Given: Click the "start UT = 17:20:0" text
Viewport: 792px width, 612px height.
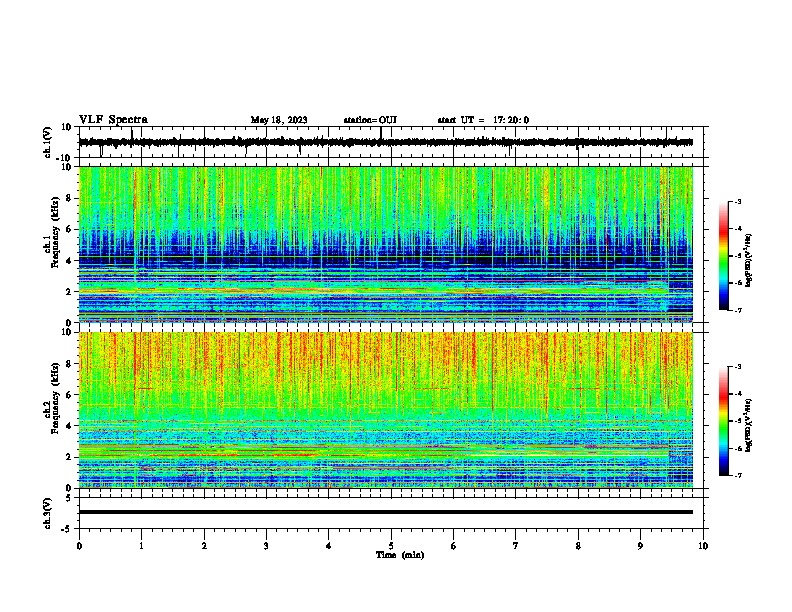Looking at the screenshot, I should point(483,120).
